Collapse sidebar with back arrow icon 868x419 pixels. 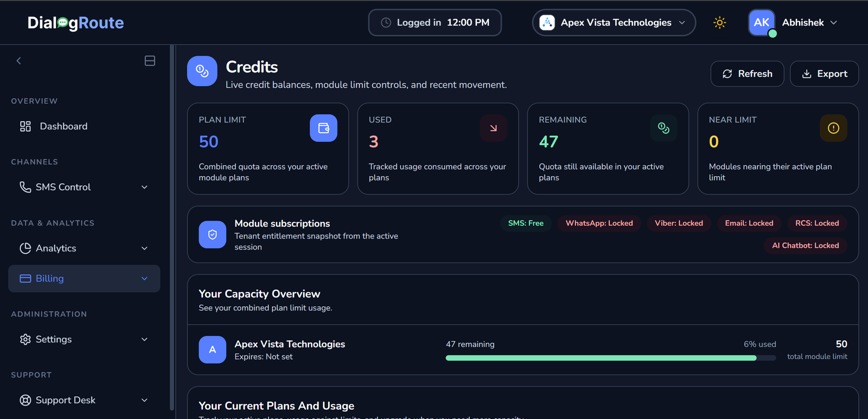click(x=18, y=61)
